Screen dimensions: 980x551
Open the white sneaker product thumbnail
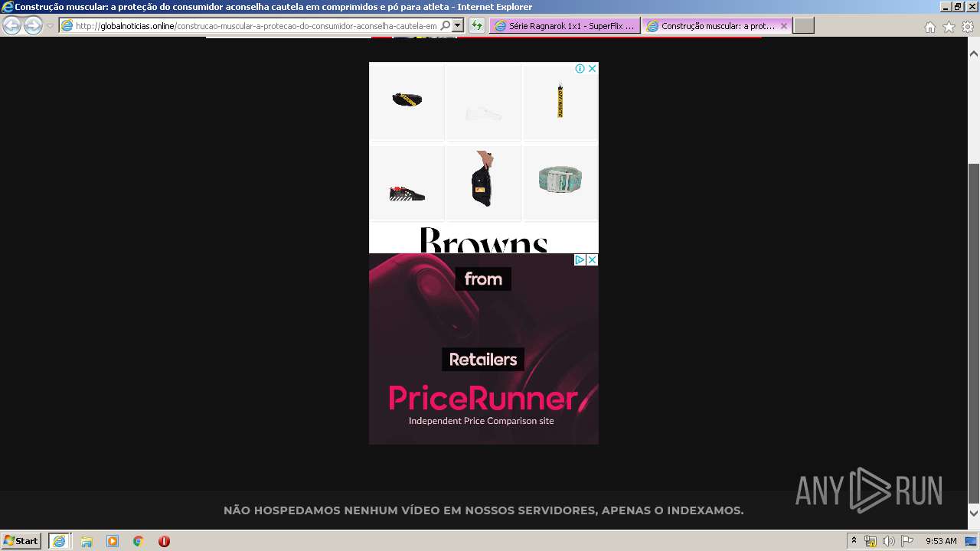tap(484, 102)
